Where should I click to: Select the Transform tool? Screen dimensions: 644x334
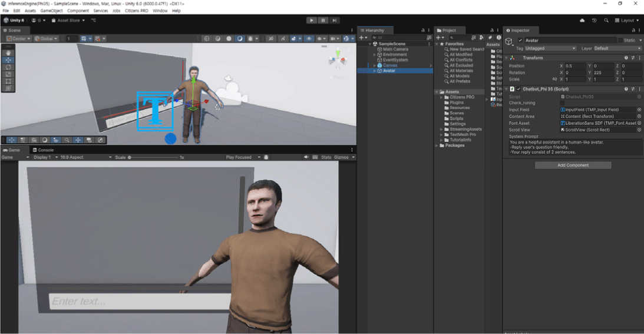click(x=8, y=88)
